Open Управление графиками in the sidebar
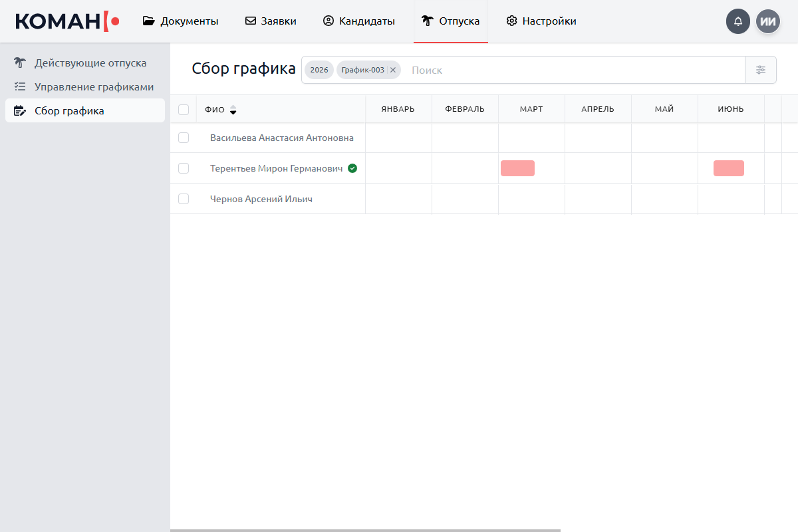Image resolution: width=798 pixels, height=532 pixels. click(94, 87)
